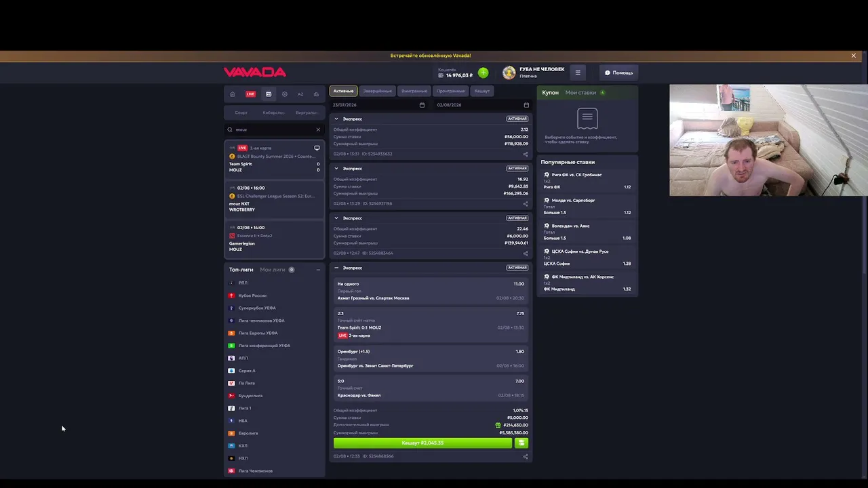Image resolution: width=868 pixels, height=488 pixels.
Task: Open the Спорт category tab
Action: (x=241, y=113)
